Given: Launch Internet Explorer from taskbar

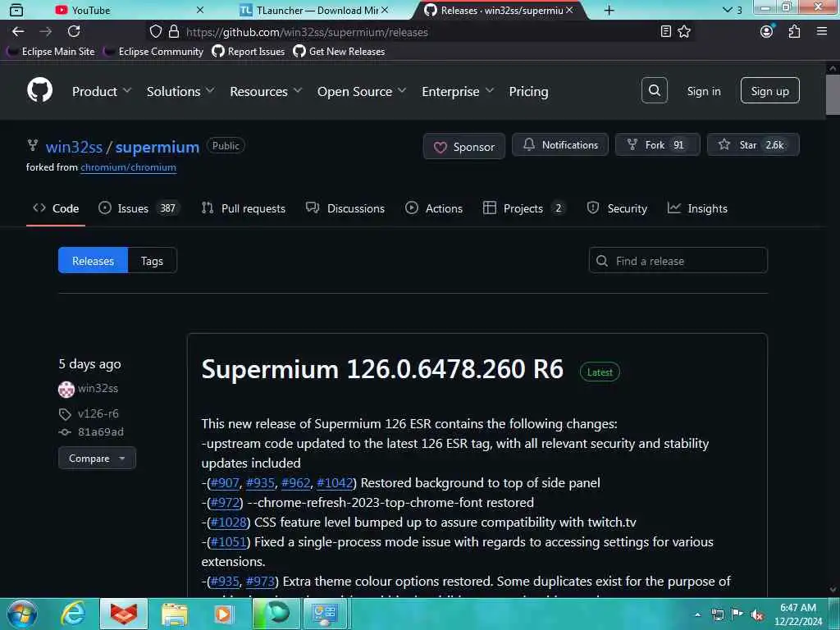Looking at the screenshot, I should 73,614.
